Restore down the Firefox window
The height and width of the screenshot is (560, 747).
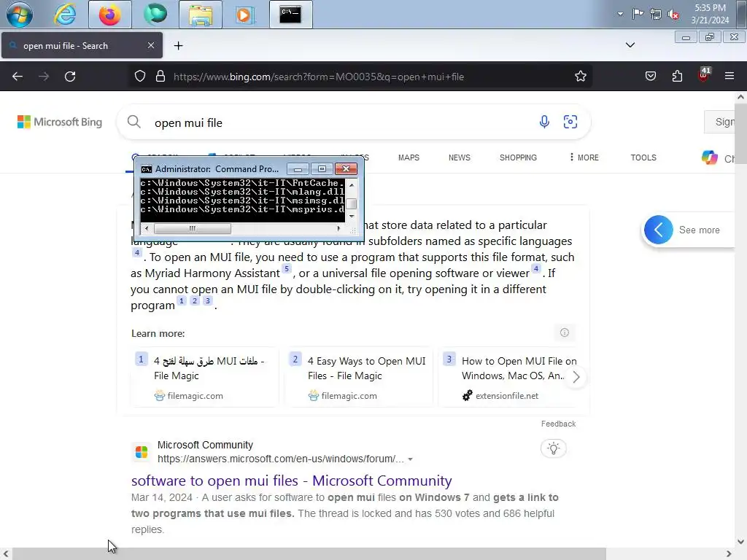click(x=710, y=37)
